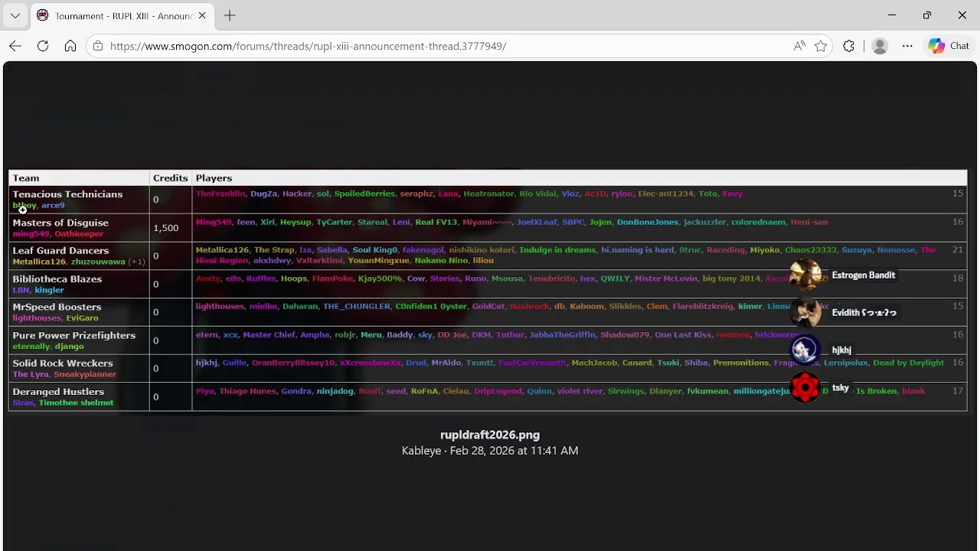Click the Credits column header
980x551 pixels.
[x=170, y=178]
